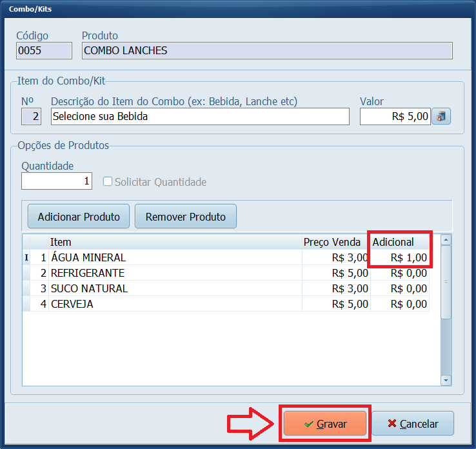The image size is (476, 449).
Task: Cancel the dialog with Cancelar
Action: (413, 423)
